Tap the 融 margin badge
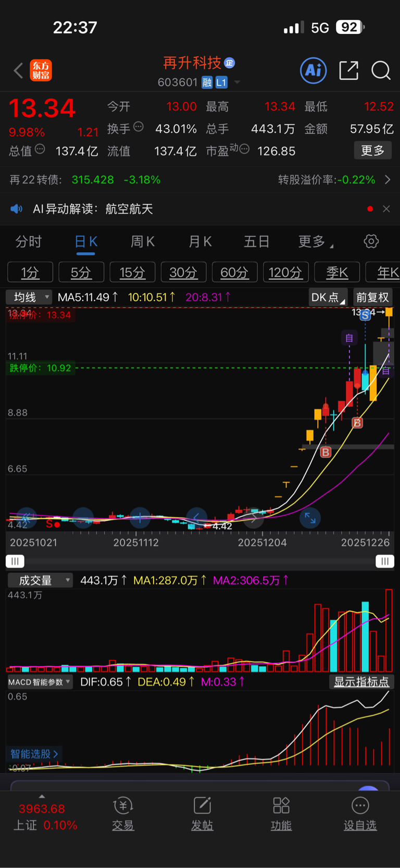The image size is (400, 868). [x=207, y=82]
